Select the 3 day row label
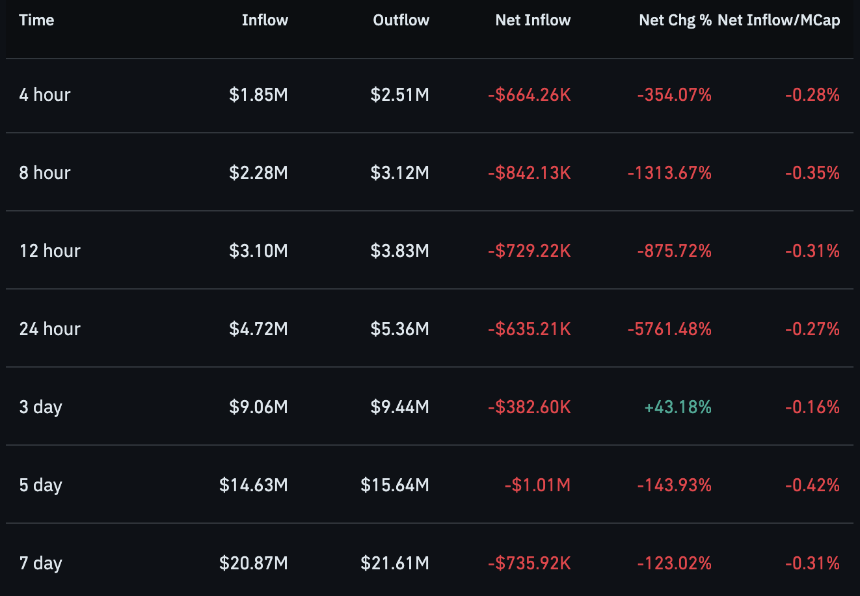860x596 pixels. pyautogui.click(x=41, y=407)
